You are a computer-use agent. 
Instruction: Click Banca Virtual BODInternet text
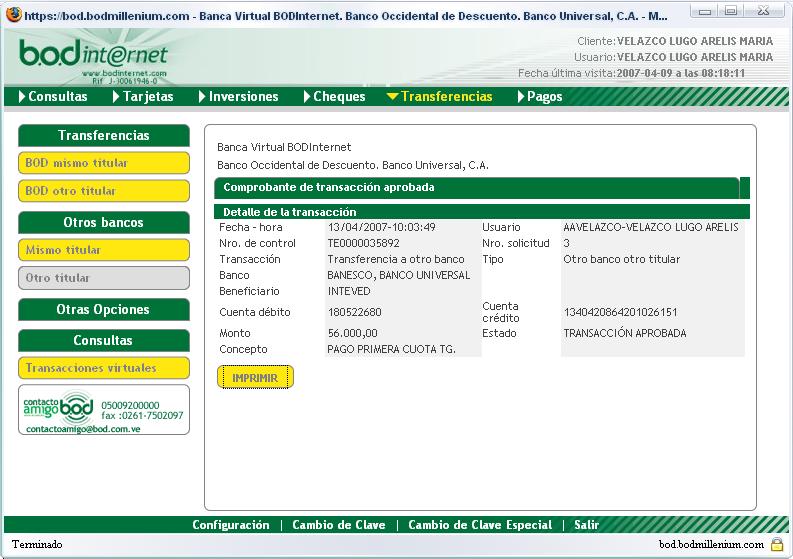click(x=284, y=147)
